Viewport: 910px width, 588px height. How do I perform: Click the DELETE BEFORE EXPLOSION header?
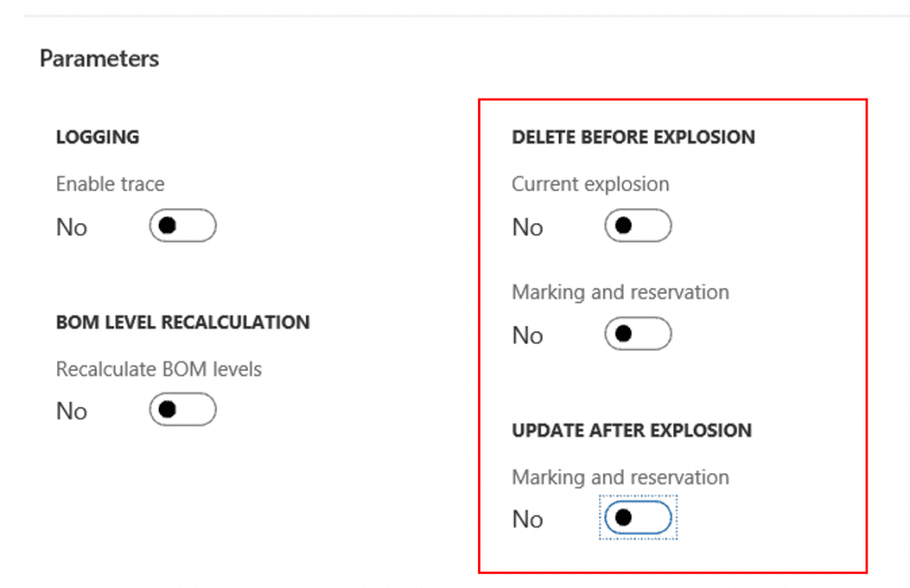point(633,137)
